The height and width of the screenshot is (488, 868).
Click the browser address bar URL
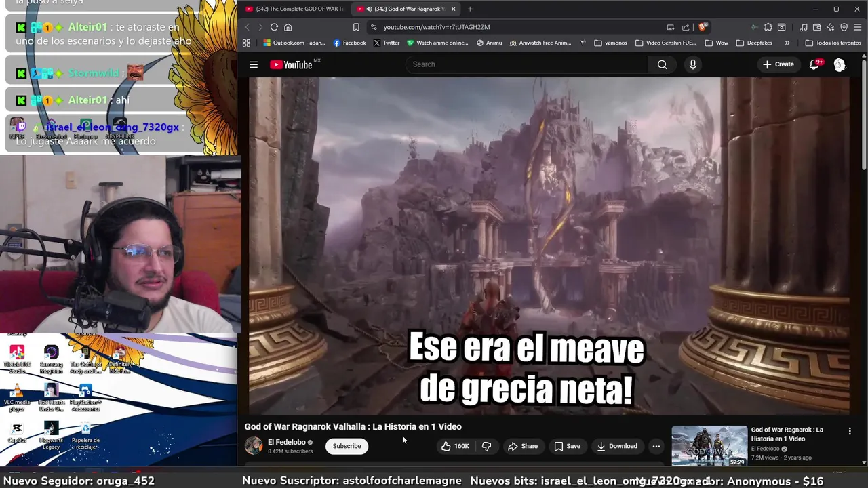(x=437, y=27)
